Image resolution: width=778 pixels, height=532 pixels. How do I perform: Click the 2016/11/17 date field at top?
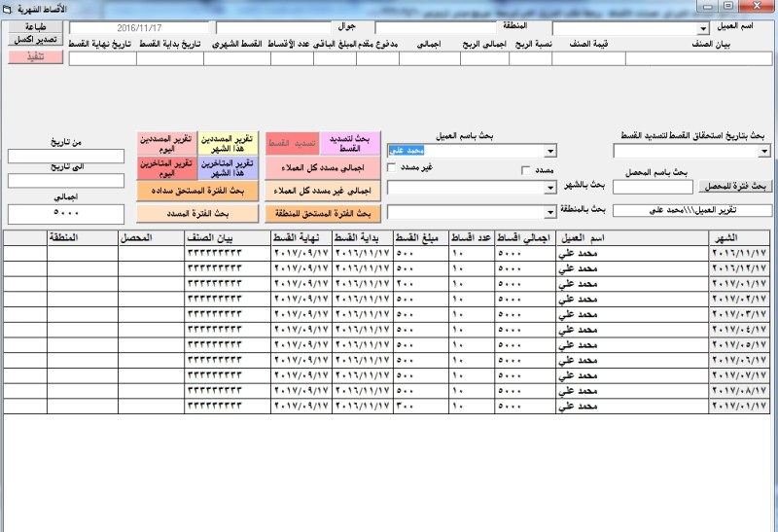pyautogui.click(x=139, y=28)
